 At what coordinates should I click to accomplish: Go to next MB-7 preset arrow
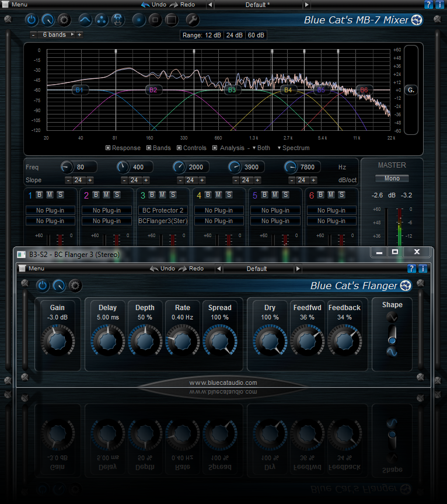click(x=307, y=5)
